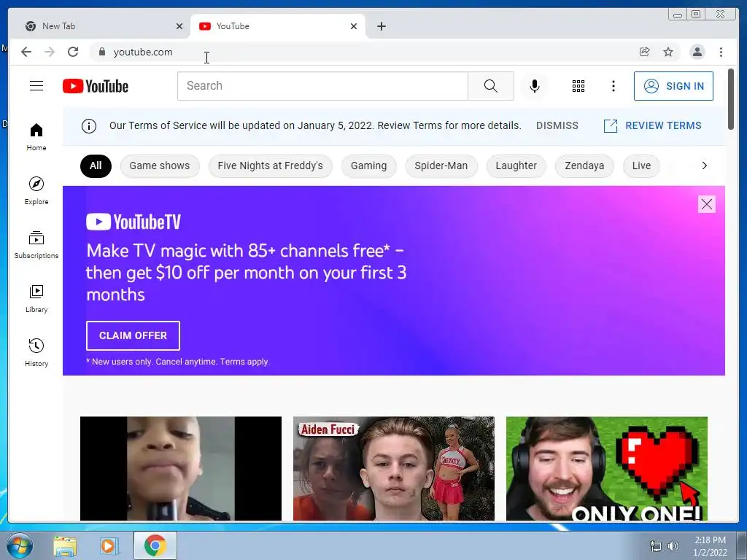Open History in sidebar
747x560 pixels.
pyautogui.click(x=36, y=352)
